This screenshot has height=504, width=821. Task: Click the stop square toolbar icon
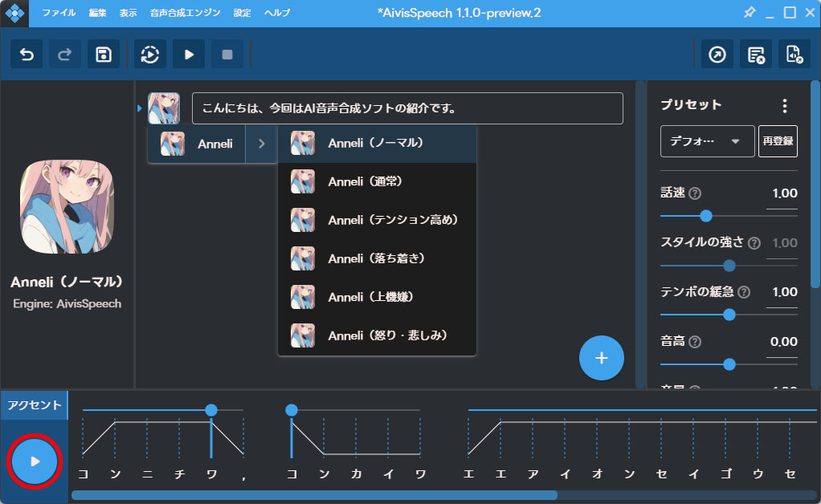[227, 55]
